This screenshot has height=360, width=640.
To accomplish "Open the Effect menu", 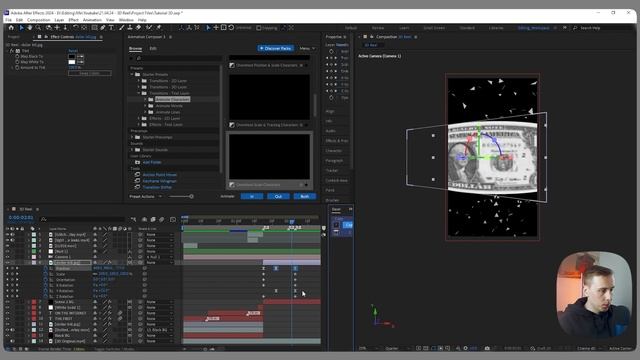I will coord(73,20).
